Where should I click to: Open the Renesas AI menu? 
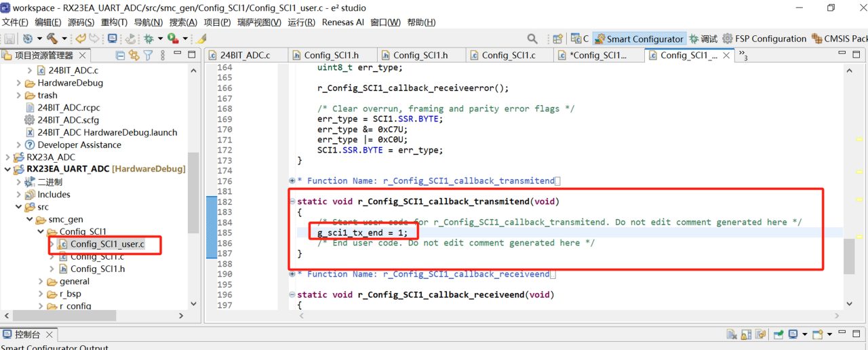pos(342,22)
